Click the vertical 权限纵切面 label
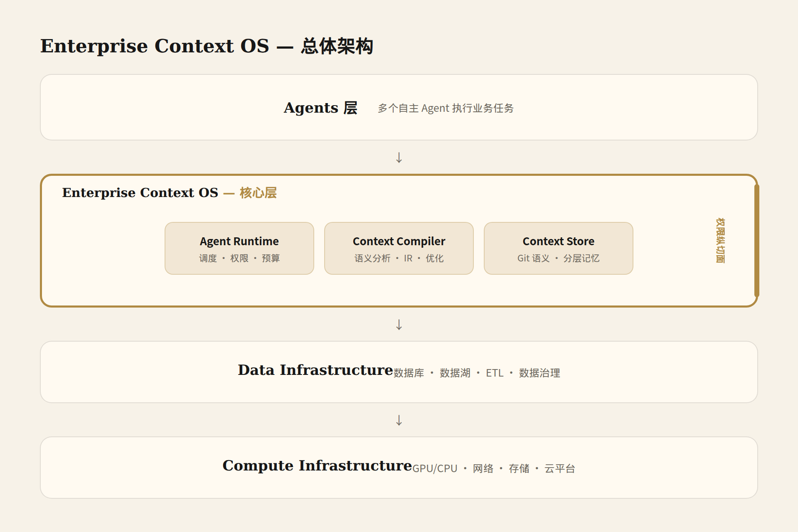The width and height of the screenshot is (798, 532). (x=720, y=240)
